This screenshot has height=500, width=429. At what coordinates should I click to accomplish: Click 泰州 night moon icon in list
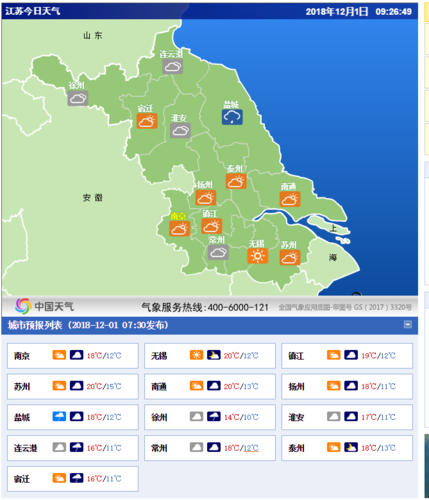coord(351,447)
